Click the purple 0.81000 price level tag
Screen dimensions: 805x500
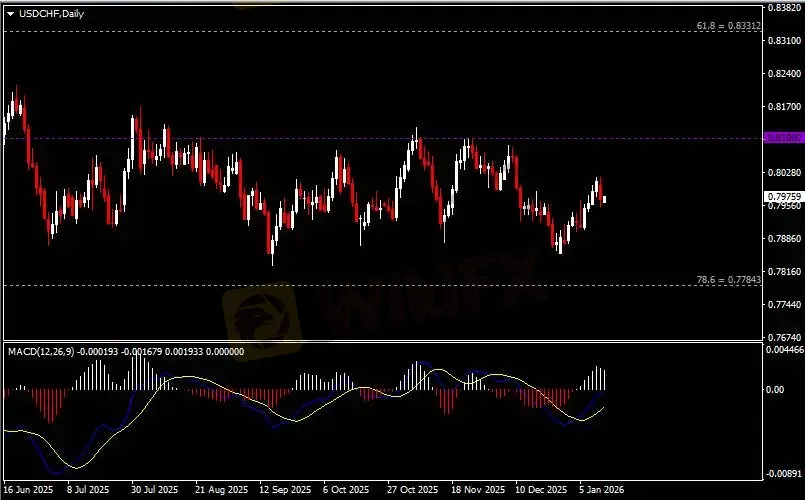(783, 138)
